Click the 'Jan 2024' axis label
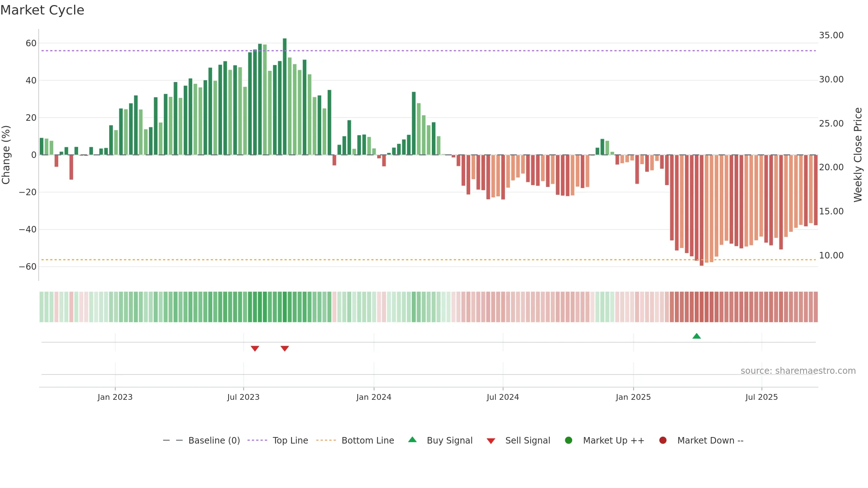 [374, 397]
